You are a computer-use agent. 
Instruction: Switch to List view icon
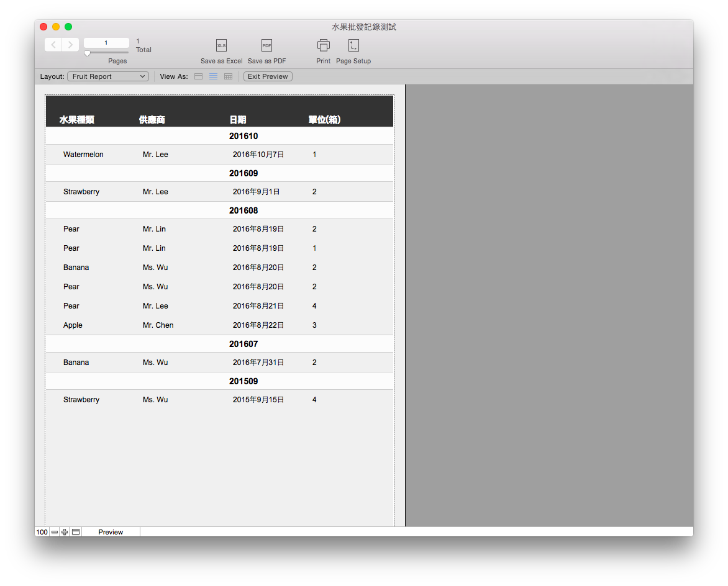pyautogui.click(x=213, y=76)
